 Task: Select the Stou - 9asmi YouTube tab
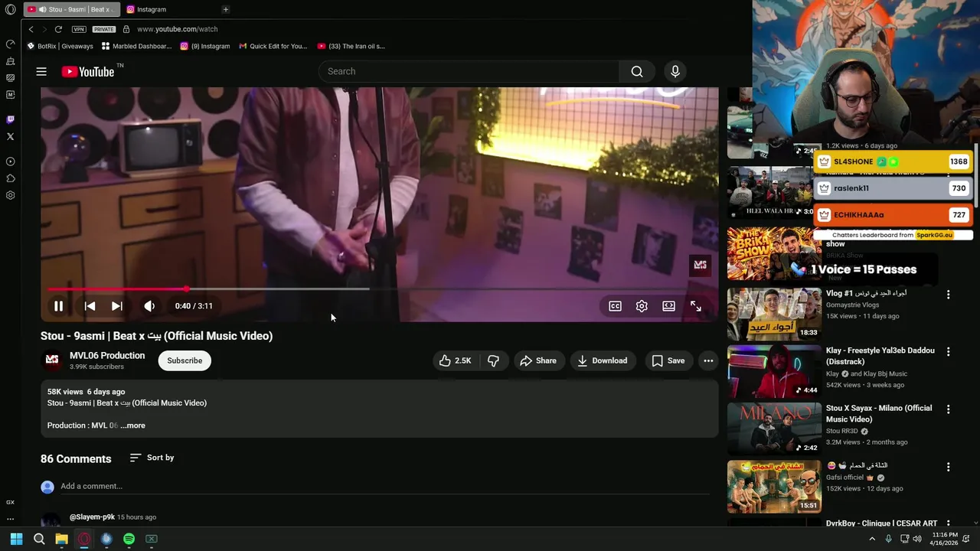pyautogui.click(x=71, y=9)
